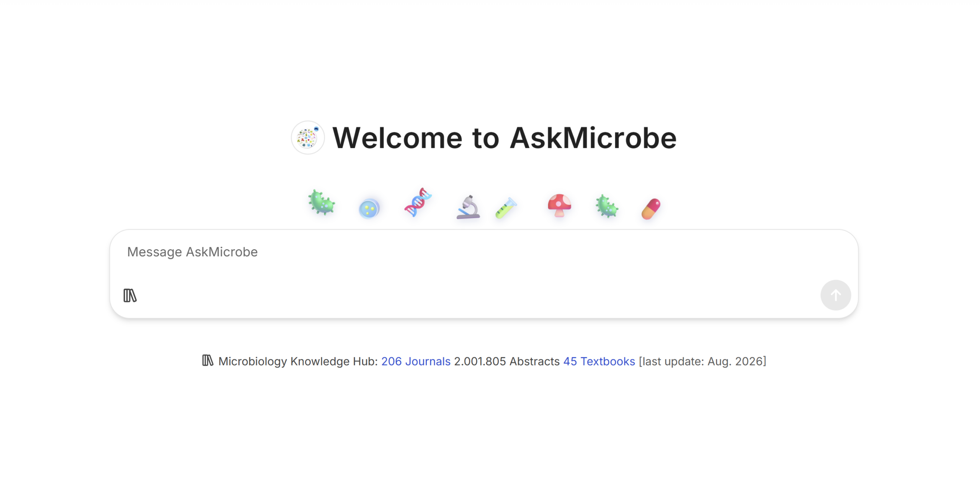Click the Welcome to AskMicrobe heading
980x479 pixels.
[x=504, y=138]
